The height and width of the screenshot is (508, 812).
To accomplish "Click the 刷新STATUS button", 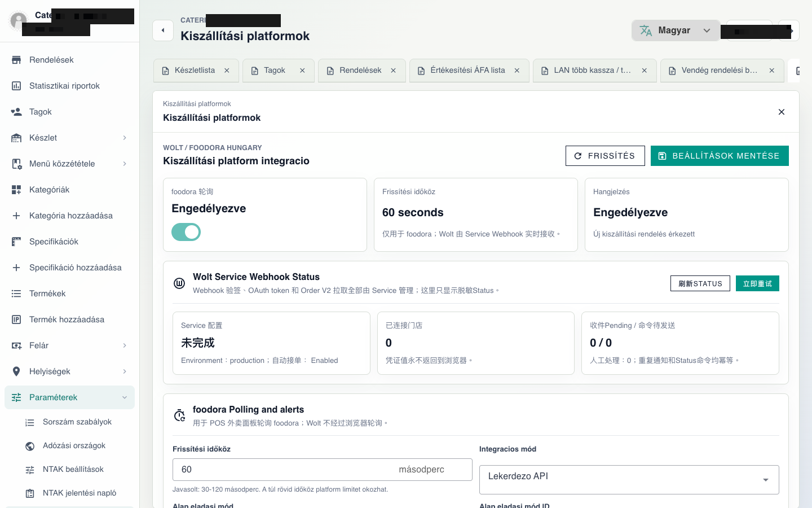I will [x=700, y=283].
